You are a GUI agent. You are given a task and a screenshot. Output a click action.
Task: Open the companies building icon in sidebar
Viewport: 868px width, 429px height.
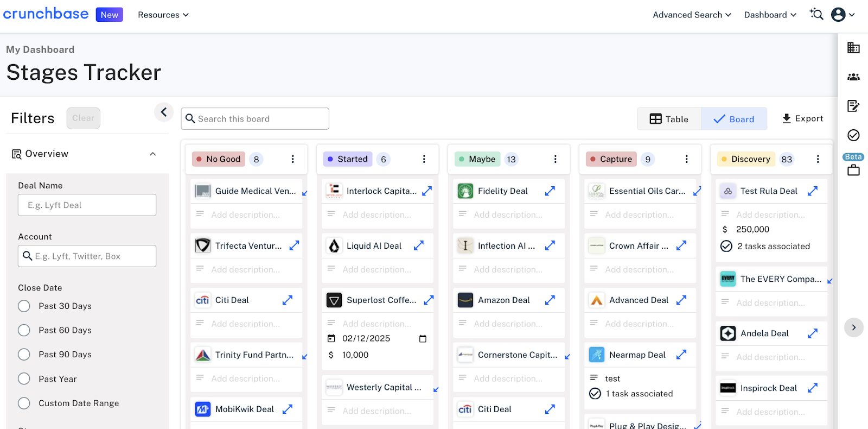[853, 48]
